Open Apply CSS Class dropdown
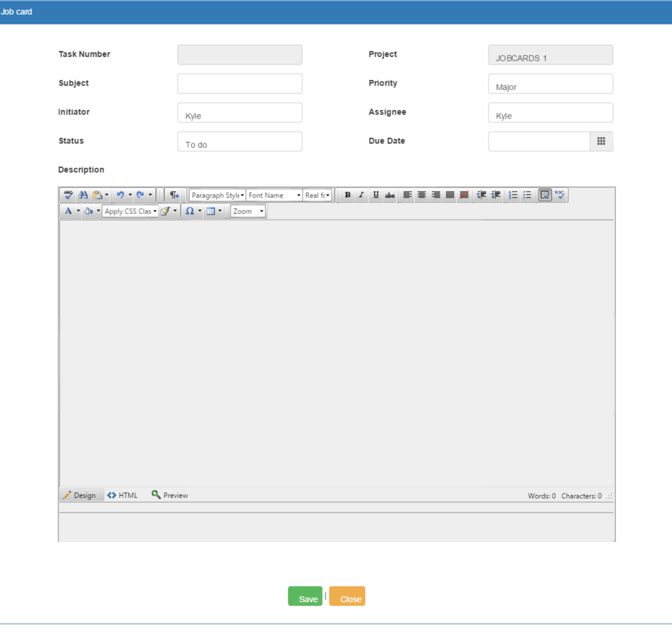Image resolution: width=672 pixels, height=636 pixels. click(x=130, y=211)
